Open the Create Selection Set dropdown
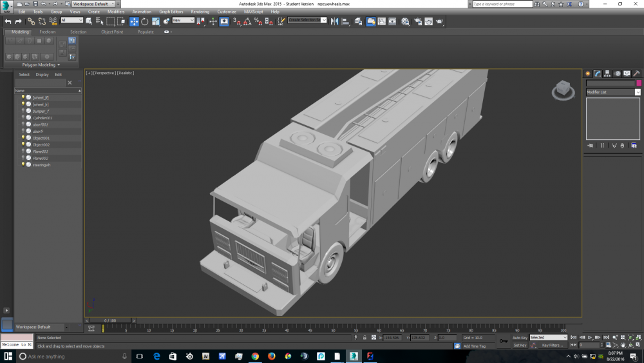Screen dimensions: 644x363 tap(325, 20)
